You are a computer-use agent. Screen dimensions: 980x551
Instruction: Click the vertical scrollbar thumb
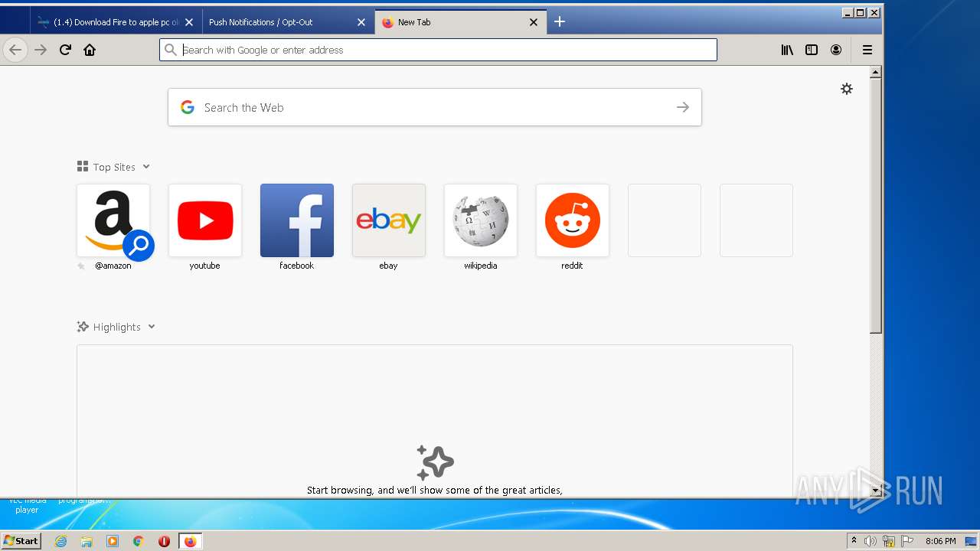tap(876, 205)
